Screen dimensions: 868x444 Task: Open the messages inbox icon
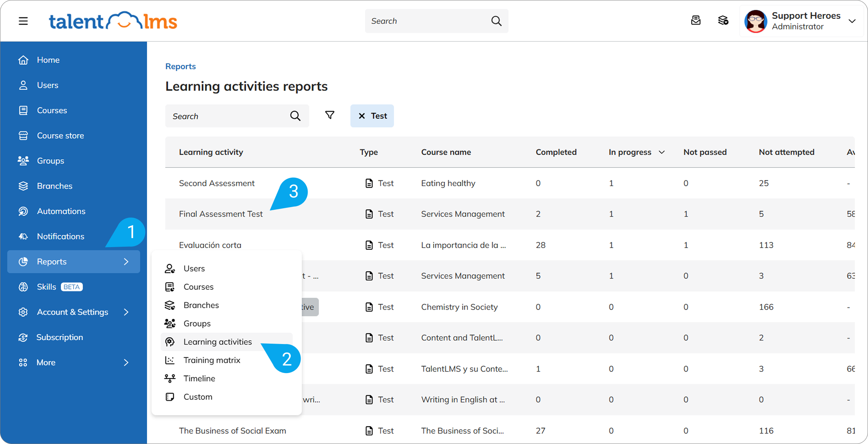tap(696, 20)
